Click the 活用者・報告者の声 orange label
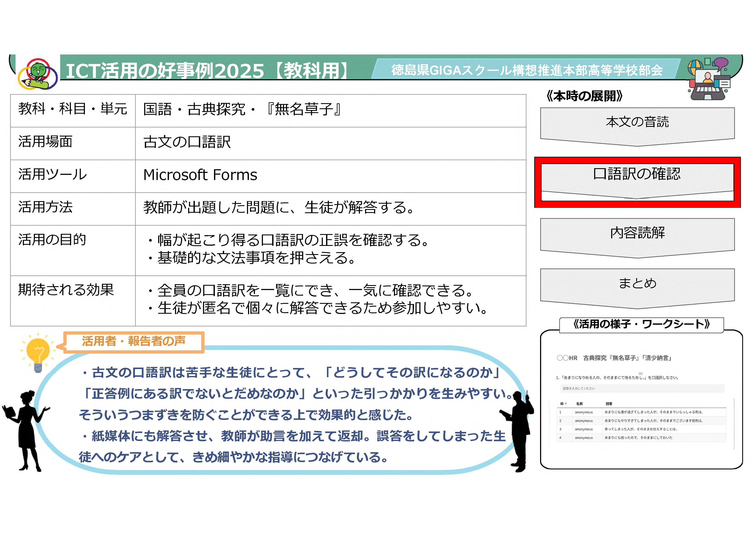Screen dimensions: 756x534 [134, 342]
